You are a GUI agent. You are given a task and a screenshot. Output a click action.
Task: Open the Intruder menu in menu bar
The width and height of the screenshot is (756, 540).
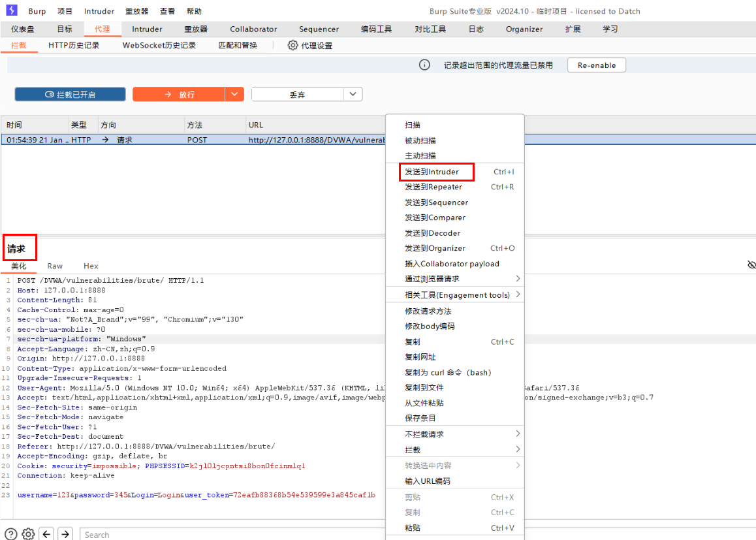click(99, 11)
